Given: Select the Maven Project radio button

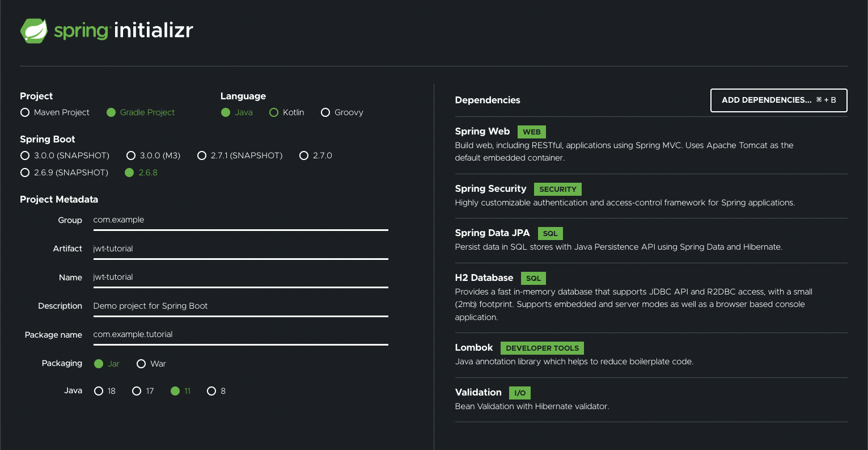Looking at the screenshot, I should point(25,112).
